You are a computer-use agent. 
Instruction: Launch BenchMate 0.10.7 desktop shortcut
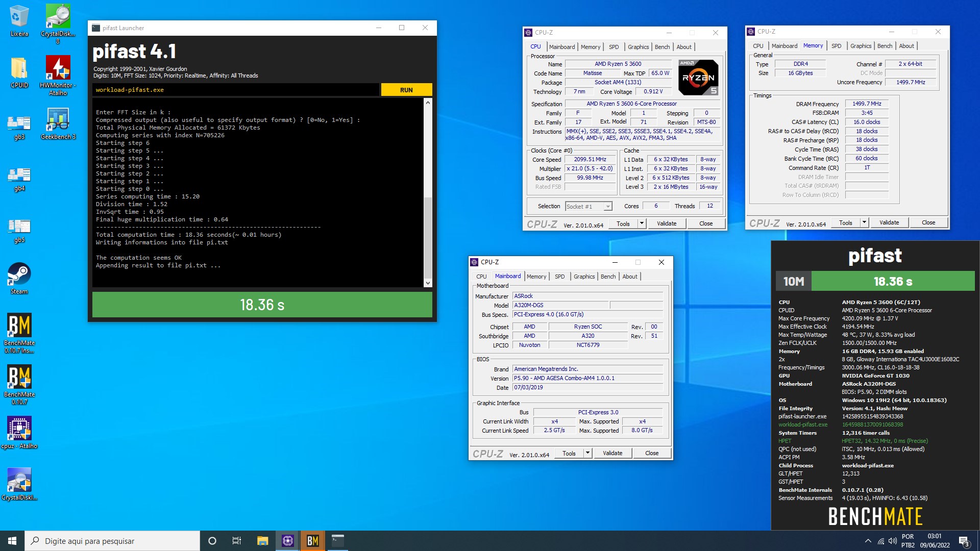click(x=19, y=385)
